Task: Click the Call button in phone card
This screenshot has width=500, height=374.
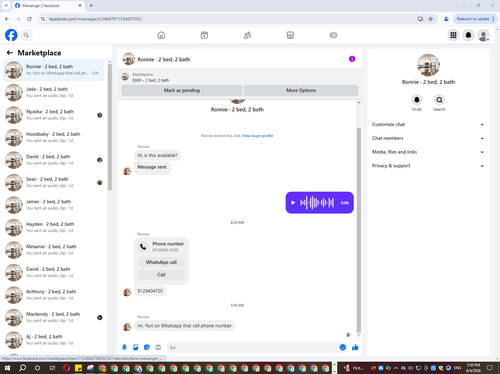Action: [x=161, y=275]
